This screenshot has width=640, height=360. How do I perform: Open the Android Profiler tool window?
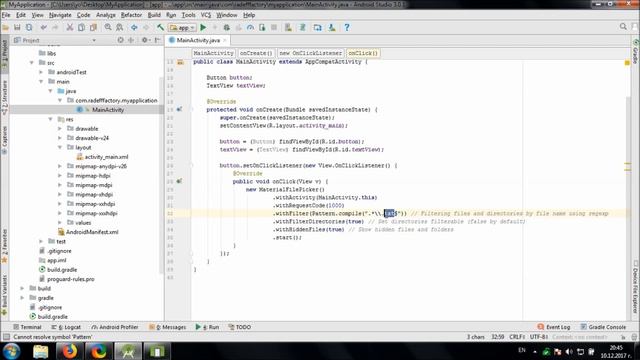click(x=115, y=327)
